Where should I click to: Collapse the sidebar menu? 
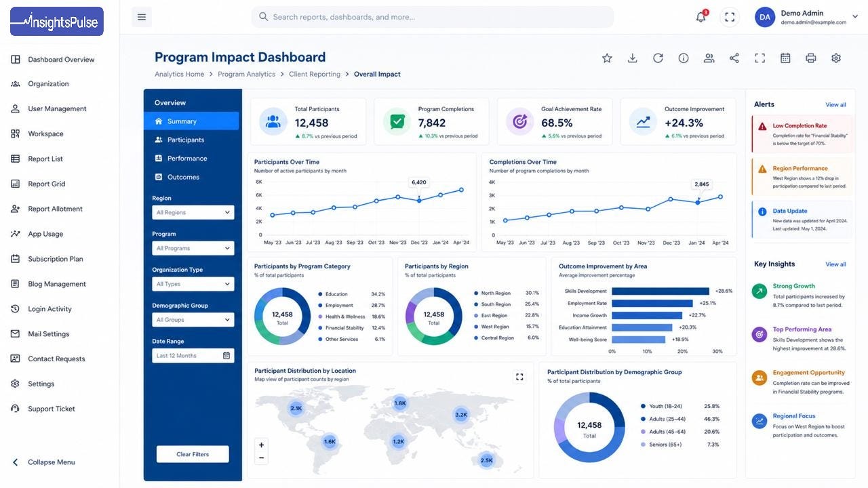[43, 462]
